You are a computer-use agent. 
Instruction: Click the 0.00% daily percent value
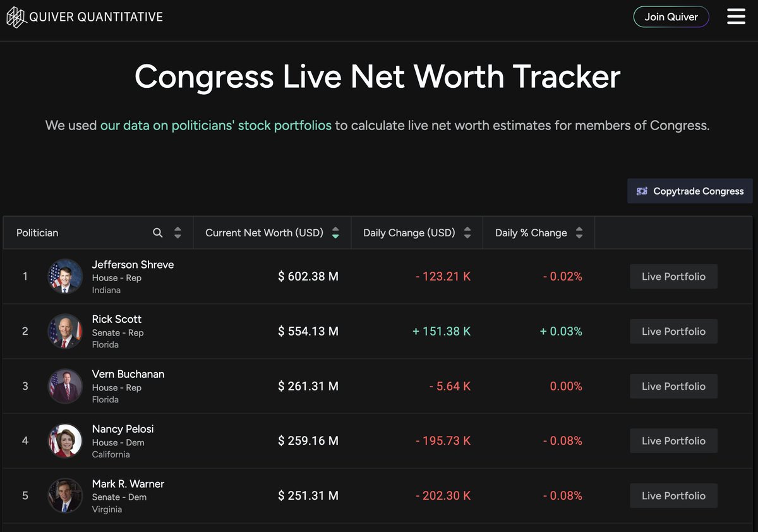pyautogui.click(x=566, y=386)
